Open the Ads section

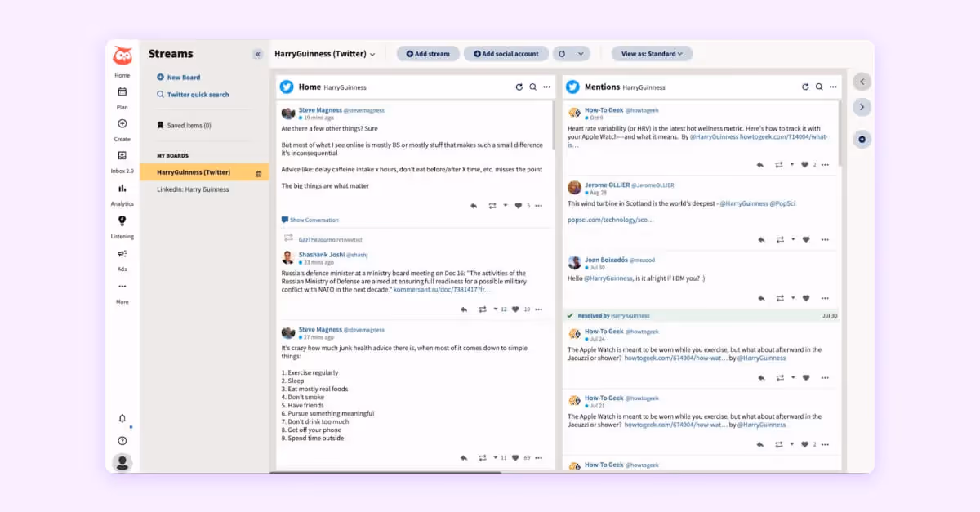[x=122, y=260]
